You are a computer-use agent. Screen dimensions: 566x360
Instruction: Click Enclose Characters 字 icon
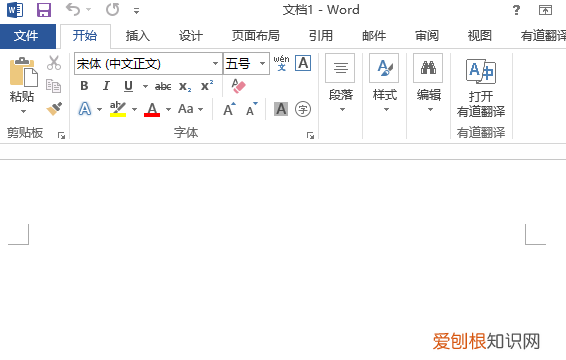point(303,109)
